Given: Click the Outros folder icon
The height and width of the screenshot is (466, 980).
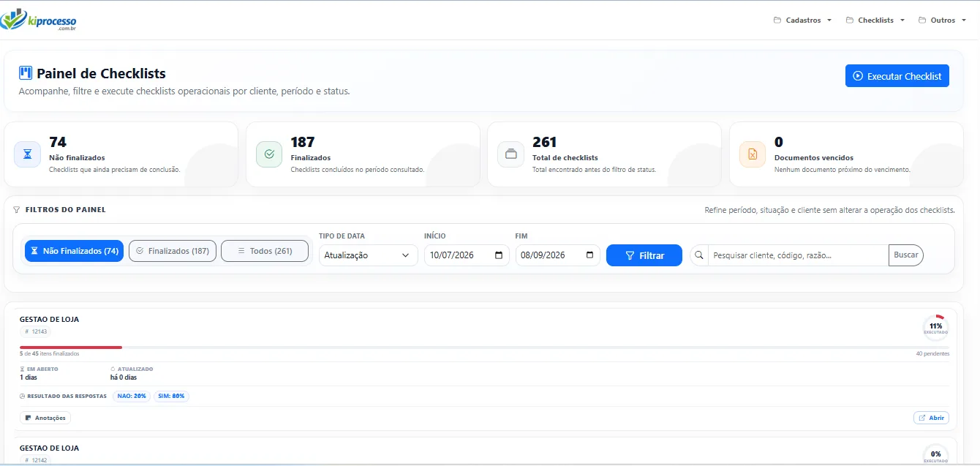Looking at the screenshot, I should pyautogui.click(x=922, y=20).
